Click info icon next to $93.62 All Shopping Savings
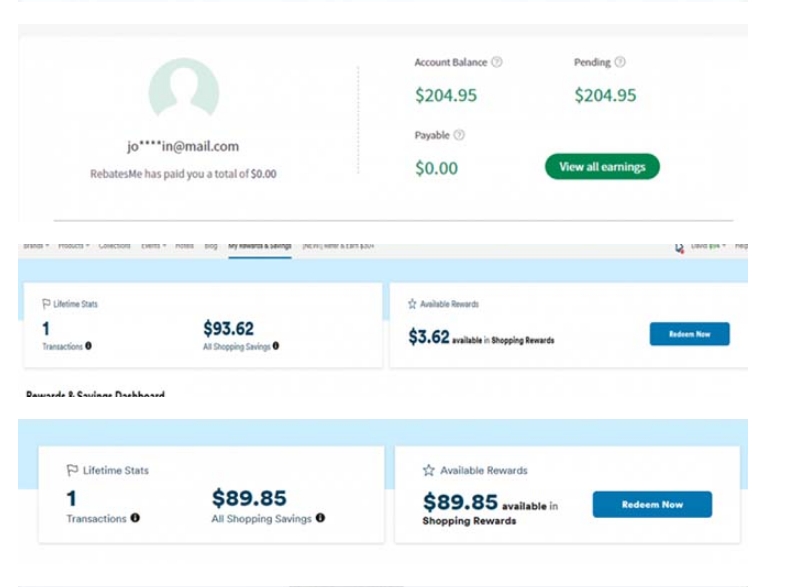The height and width of the screenshot is (587, 806). [x=276, y=346]
